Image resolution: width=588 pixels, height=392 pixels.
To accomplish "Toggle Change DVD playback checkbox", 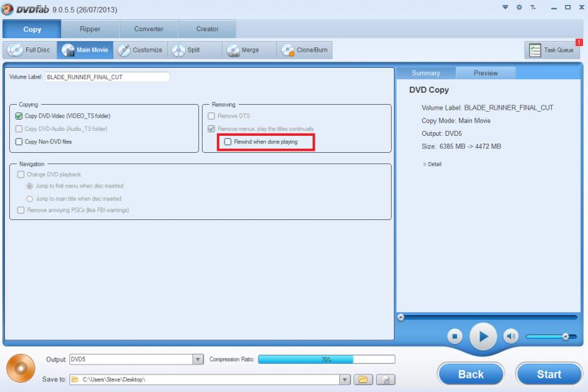I will 21,175.
